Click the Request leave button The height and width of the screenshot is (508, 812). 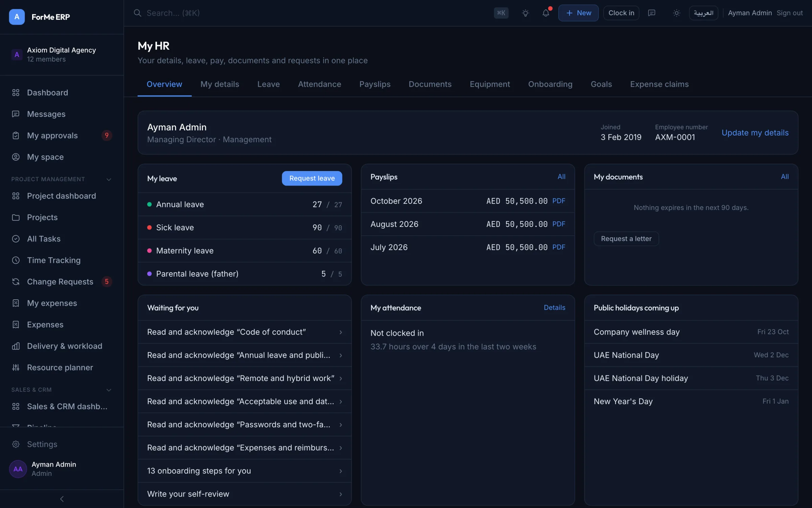click(312, 178)
